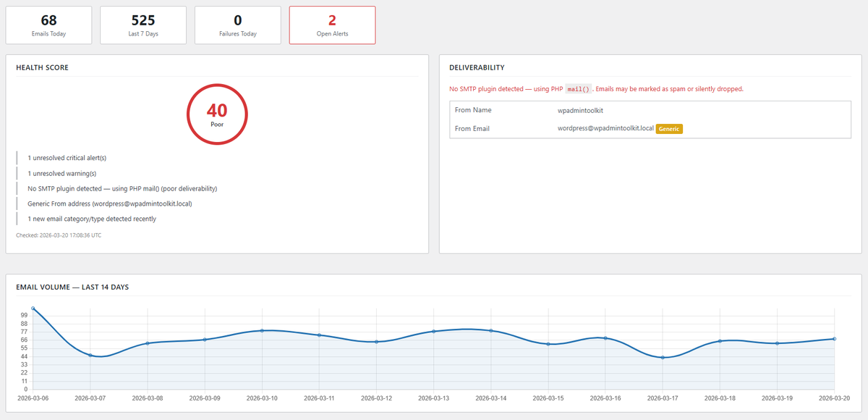Click the red 40 Poor health score circle

tap(217, 113)
